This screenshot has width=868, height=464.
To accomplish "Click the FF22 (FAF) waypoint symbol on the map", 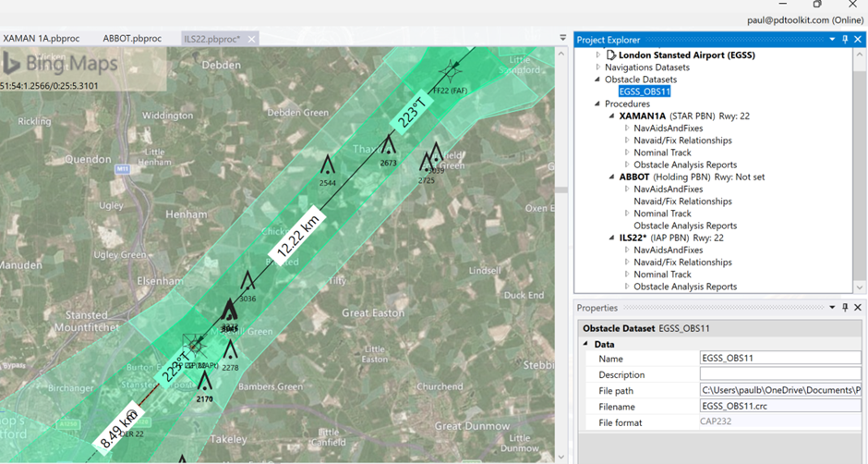I will pos(453,69).
